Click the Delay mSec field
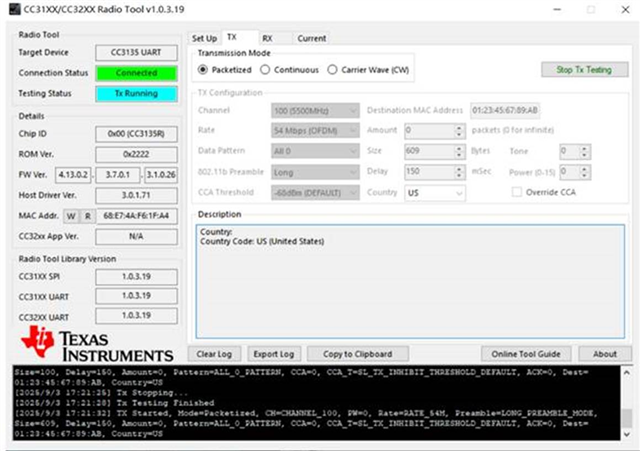640x451 pixels. point(429,171)
